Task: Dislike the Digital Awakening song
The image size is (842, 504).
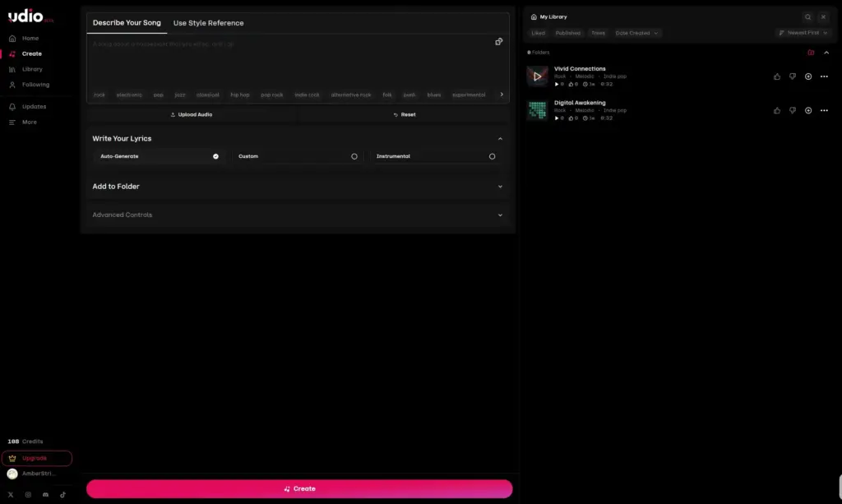Action: coord(793,110)
